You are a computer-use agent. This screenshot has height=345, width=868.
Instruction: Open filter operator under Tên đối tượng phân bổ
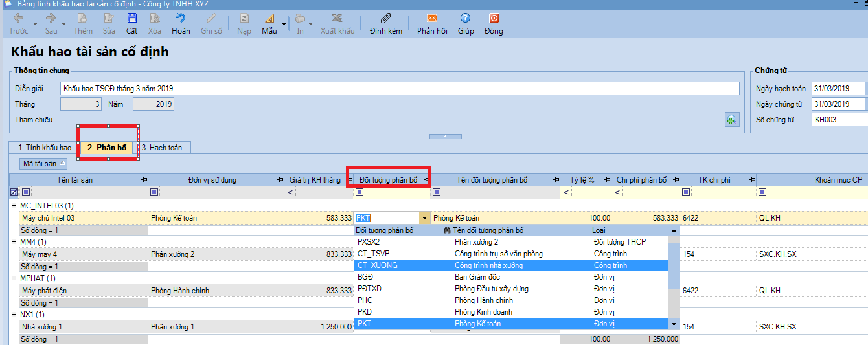[436, 192]
